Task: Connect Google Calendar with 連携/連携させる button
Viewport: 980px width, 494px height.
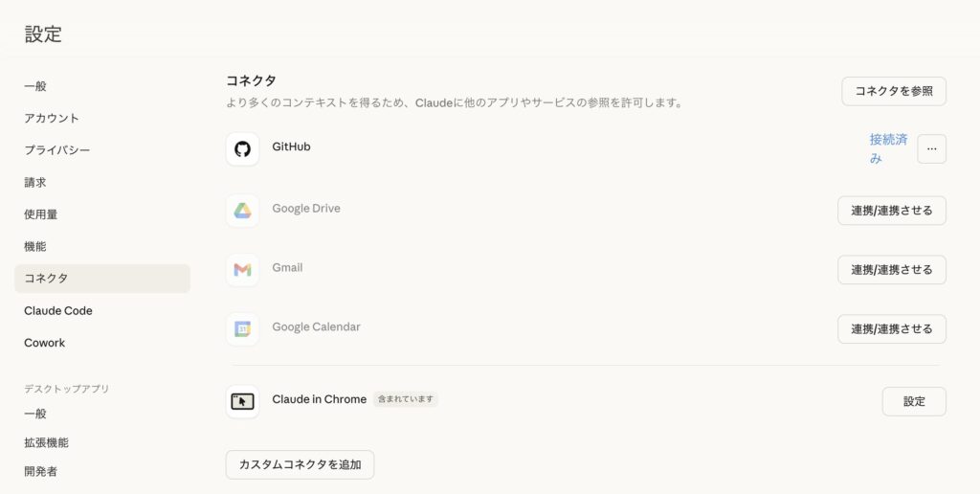Action: [x=891, y=329]
